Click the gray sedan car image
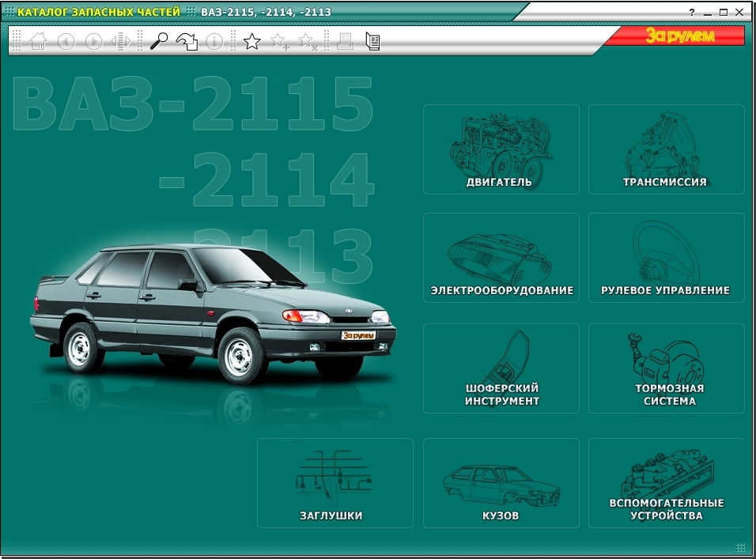The height and width of the screenshot is (559, 756). coord(212,313)
